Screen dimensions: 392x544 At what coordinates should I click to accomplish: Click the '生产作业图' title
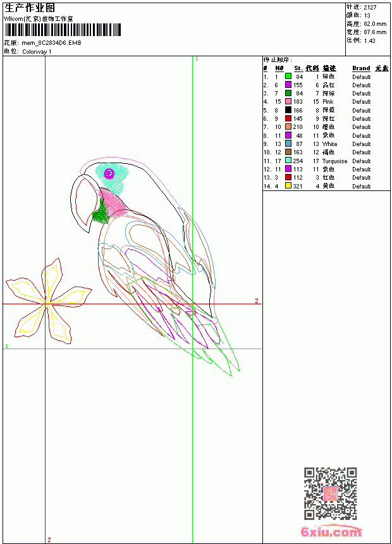pyautogui.click(x=30, y=8)
